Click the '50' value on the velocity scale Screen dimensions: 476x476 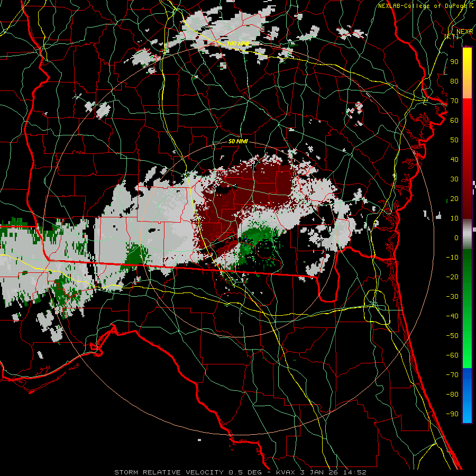click(454, 140)
